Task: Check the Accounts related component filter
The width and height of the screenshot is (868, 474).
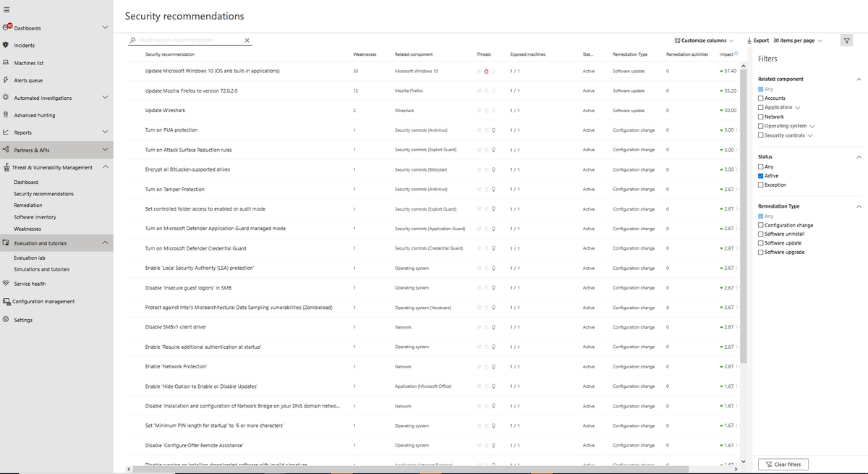Action: [760, 98]
